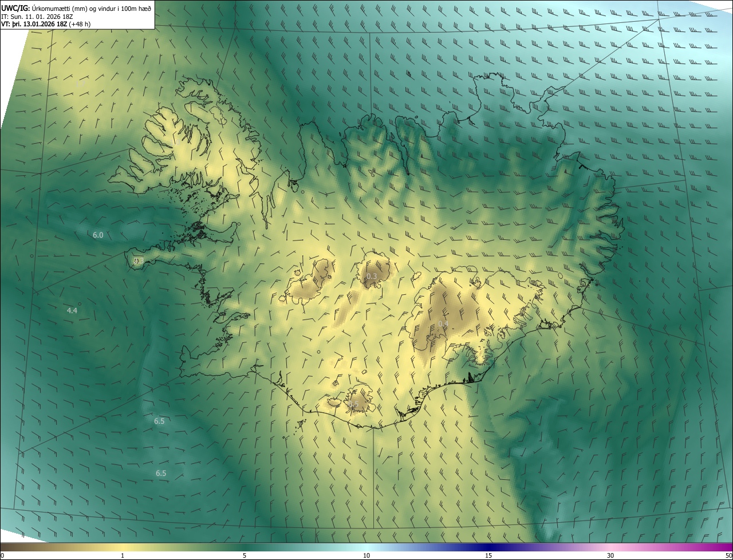This screenshot has width=733, height=560.
Task: Click the UWC/IG map title text
Action: [x=76, y=8]
